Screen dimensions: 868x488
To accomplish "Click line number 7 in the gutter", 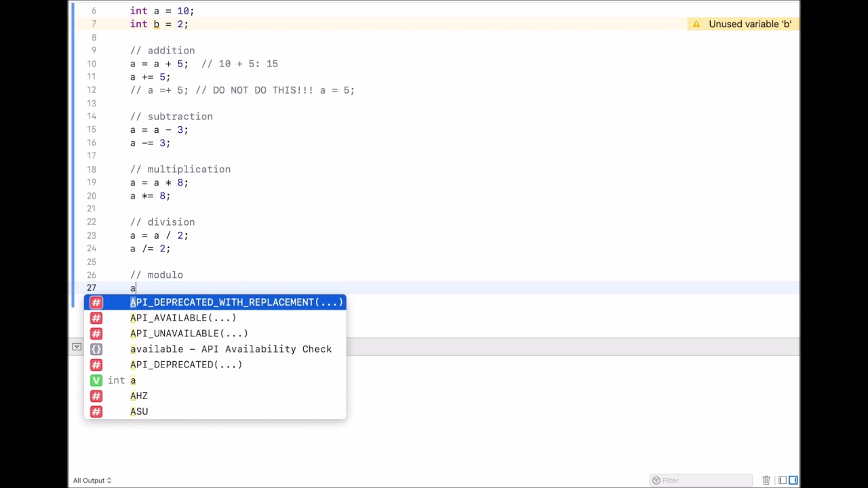I will pyautogui.click(x=94, y=24).
